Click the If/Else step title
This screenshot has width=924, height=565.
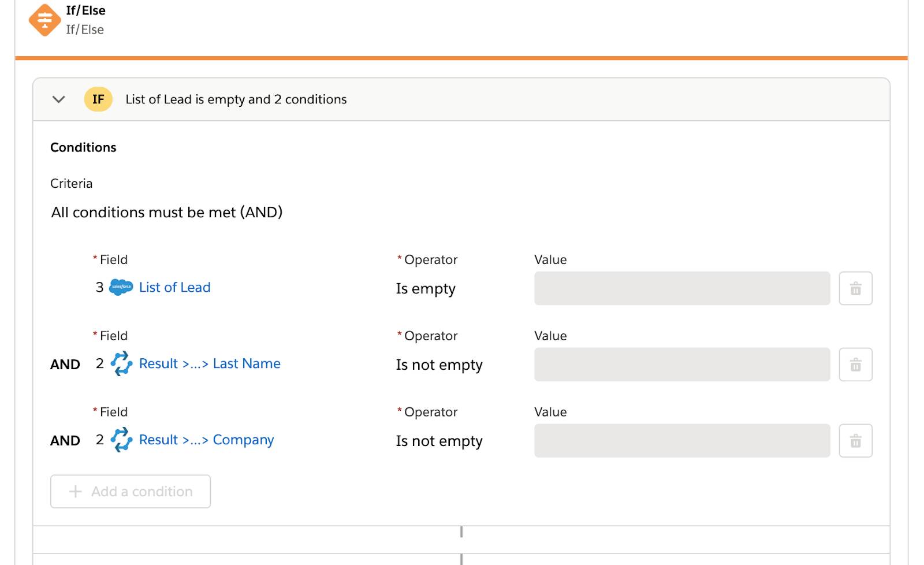(85, 10)
